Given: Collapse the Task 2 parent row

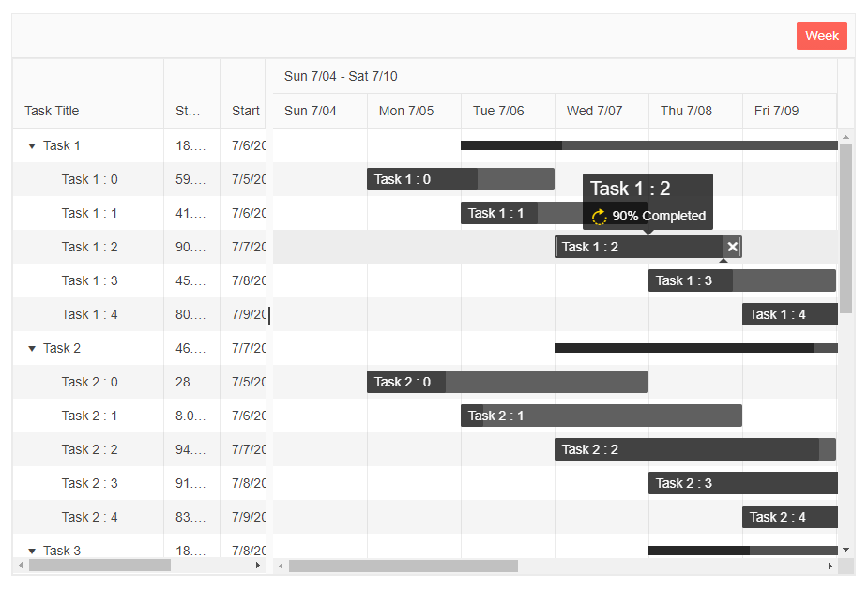Looking at the screenshot, I should [30, 348].
